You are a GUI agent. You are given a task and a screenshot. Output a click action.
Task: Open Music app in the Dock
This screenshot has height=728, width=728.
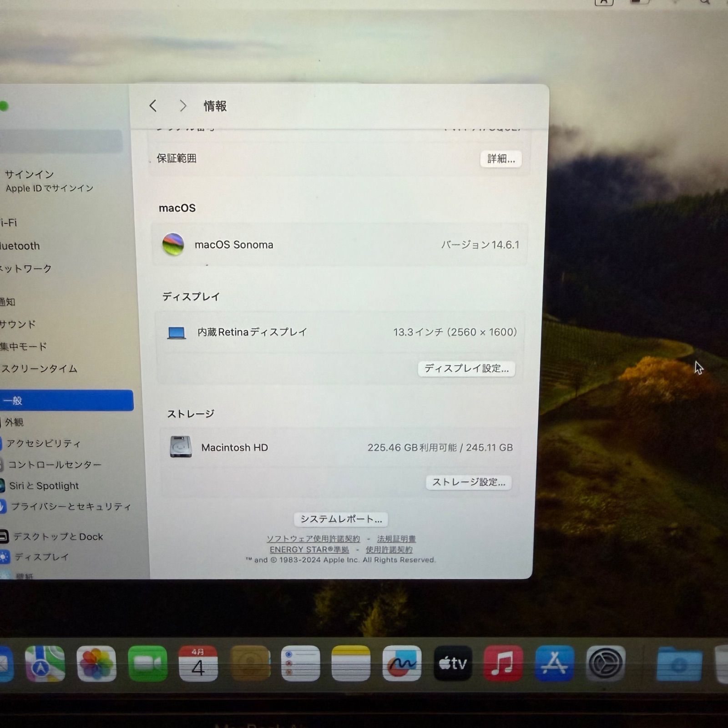coord(503,663)
